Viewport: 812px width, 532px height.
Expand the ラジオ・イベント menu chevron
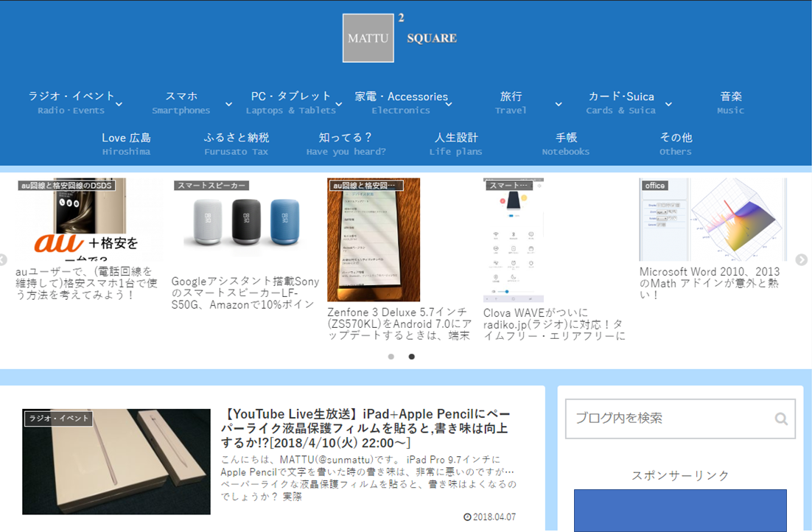pos(119,104)
